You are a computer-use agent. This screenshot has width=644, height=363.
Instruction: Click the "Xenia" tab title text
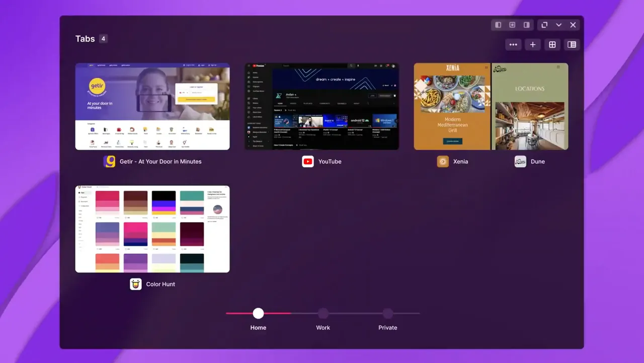point(460,161)
